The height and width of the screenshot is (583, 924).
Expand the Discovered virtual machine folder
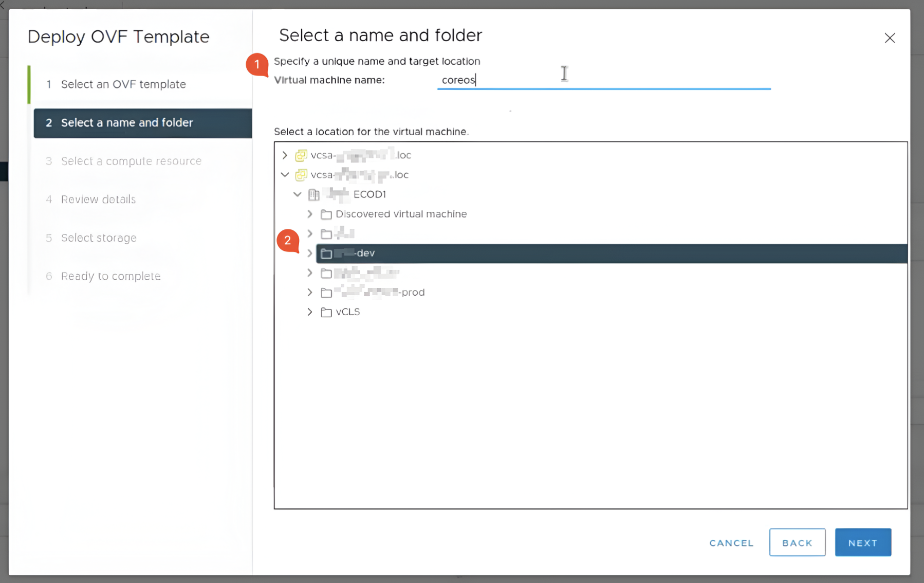(310, 214)
